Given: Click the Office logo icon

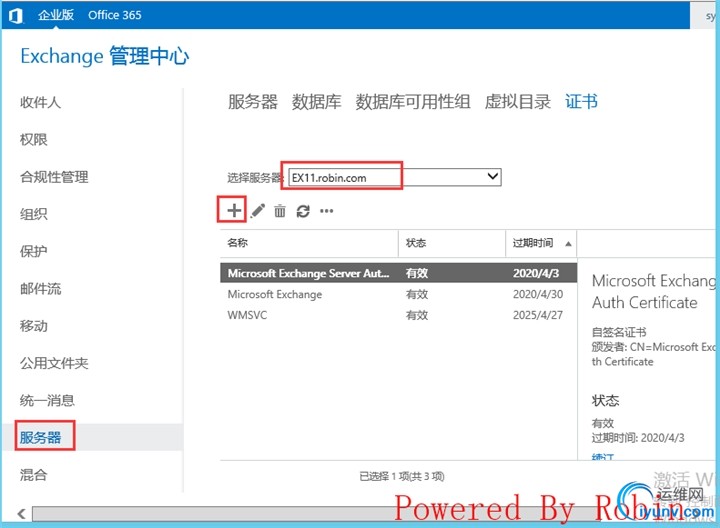Looking at the screenshot, I should pos(16,16).
